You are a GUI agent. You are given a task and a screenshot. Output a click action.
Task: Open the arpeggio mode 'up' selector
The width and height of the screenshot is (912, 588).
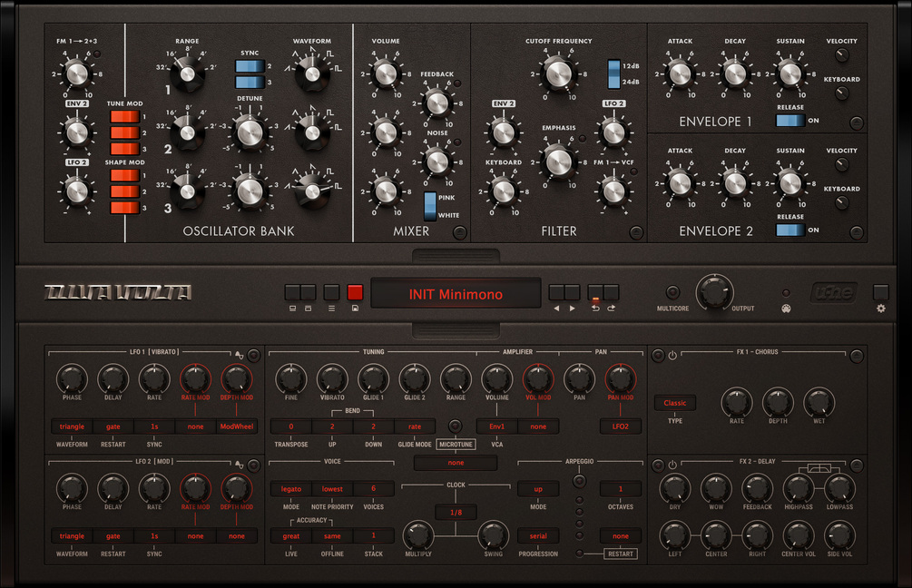click(x=538, y=489)
